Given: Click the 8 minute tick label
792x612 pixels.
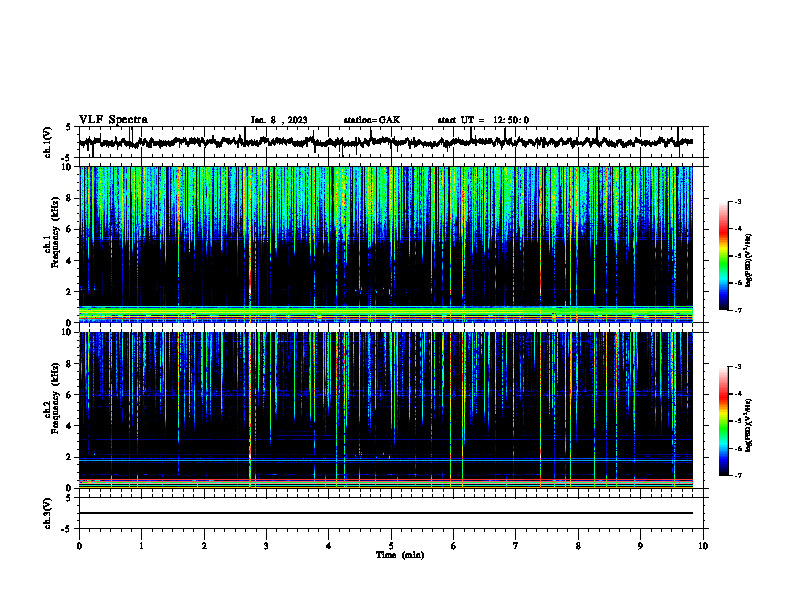Looking at the screenshot, I should coord(578,546).
